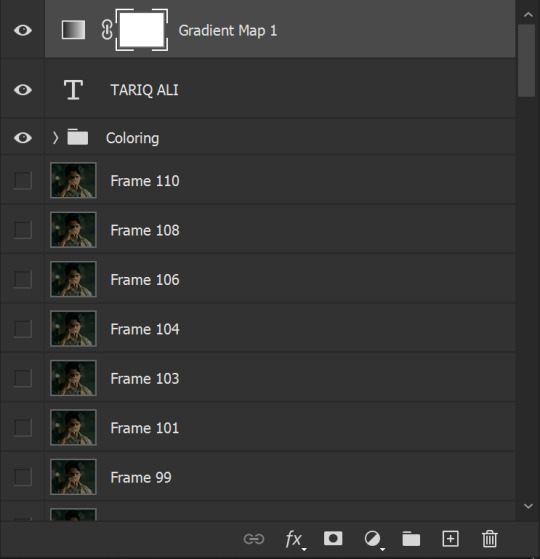Select Frame 99 layer thumbnail
The image size is (540, 559).
click(x=73, y=477)
